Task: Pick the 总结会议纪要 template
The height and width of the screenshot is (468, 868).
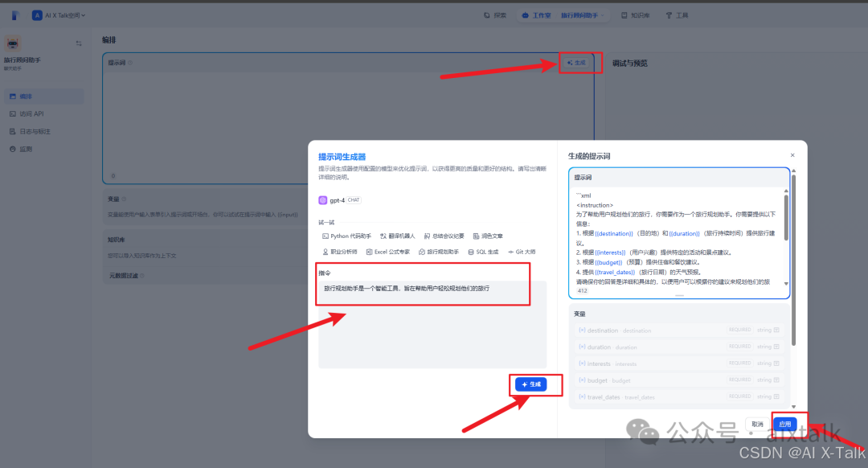Action: [x=444, y=236]
